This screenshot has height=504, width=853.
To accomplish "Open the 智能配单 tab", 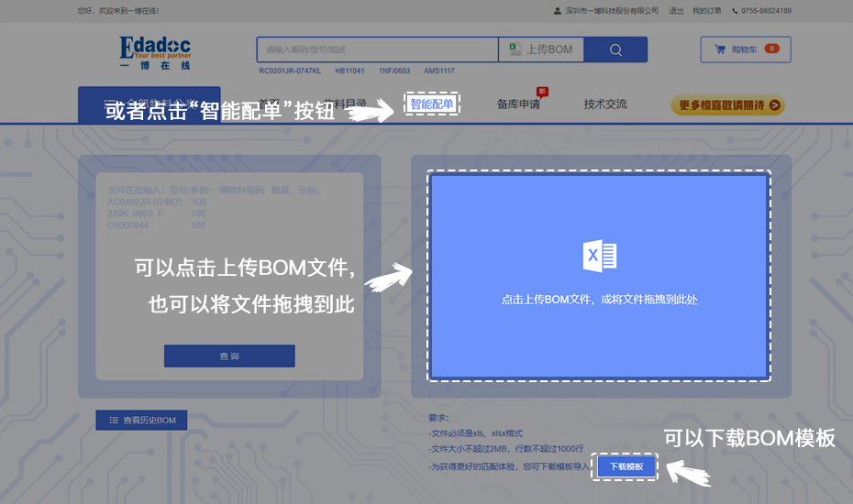I will pos(432,104).
